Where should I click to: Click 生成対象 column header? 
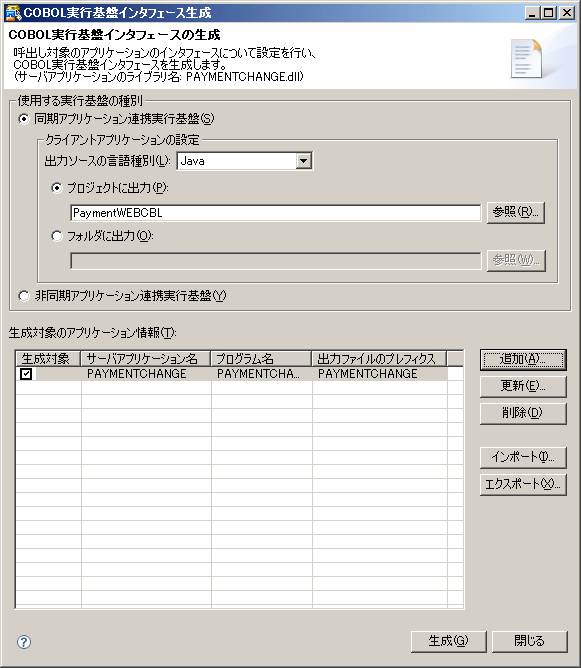(x=48, y=359)
